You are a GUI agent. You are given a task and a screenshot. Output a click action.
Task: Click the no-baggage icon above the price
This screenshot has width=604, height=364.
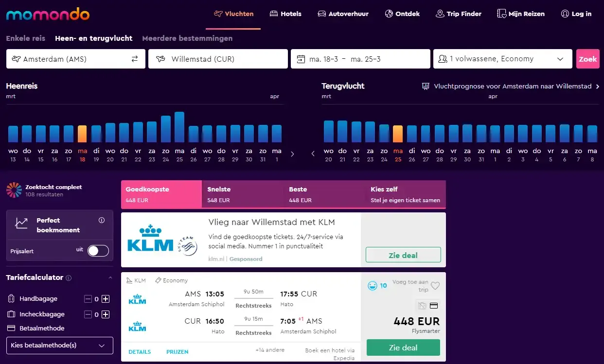coord(422,306)
